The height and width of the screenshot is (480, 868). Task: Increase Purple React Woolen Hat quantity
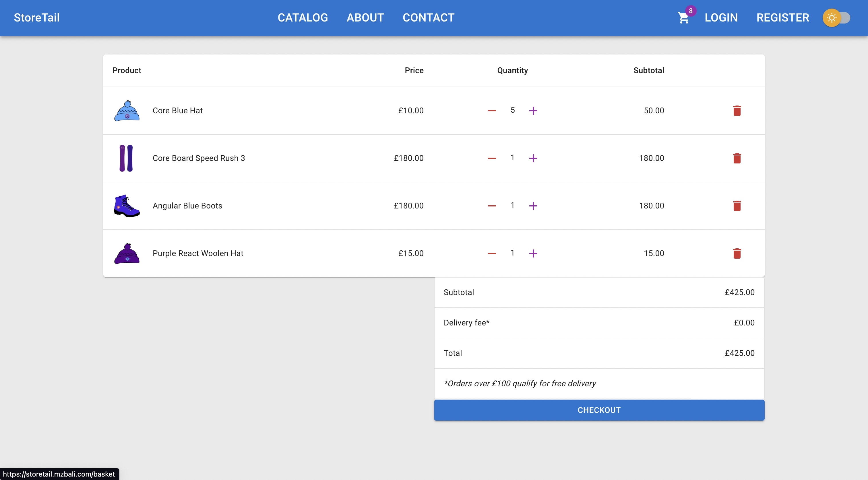tap(533, 253)
